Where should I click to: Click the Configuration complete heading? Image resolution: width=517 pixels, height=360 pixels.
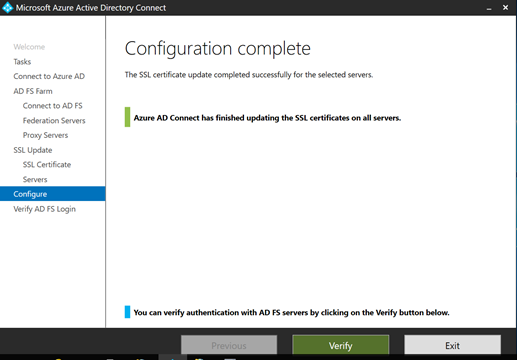218,49
